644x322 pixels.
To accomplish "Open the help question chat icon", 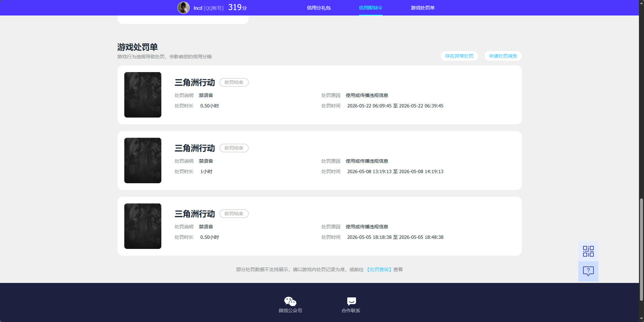I will [x=588, y=271].
